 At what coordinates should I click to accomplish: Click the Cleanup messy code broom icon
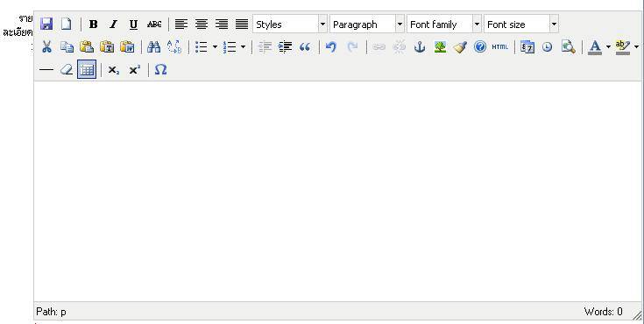click(460, 46)
